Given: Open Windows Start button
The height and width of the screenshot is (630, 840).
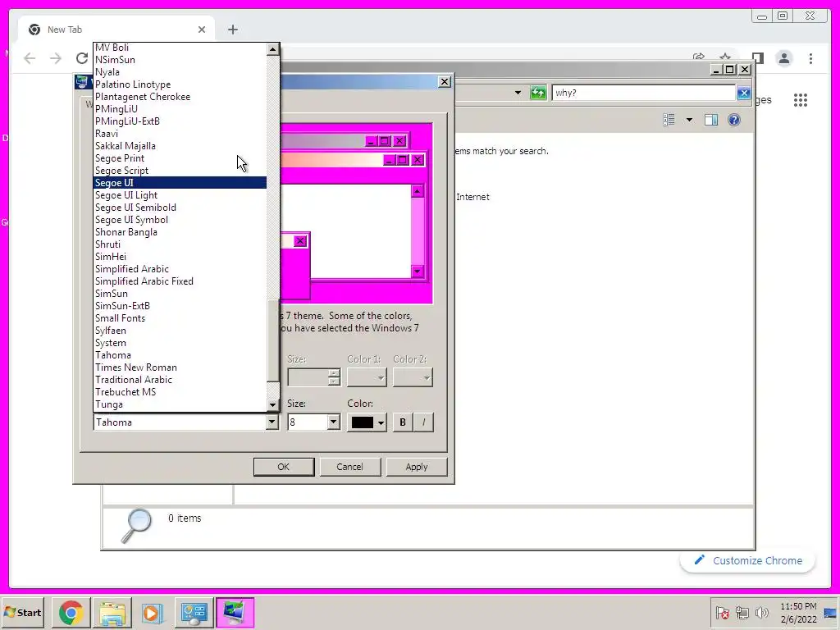Looking at the screenshot, I should pos(22,612).
